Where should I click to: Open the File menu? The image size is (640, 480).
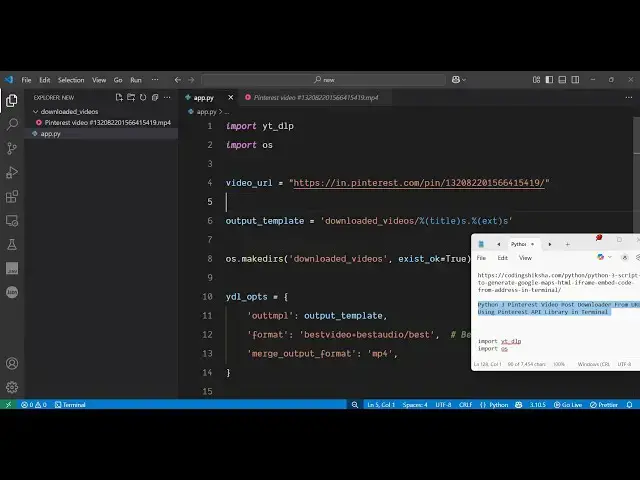(26, 80)
